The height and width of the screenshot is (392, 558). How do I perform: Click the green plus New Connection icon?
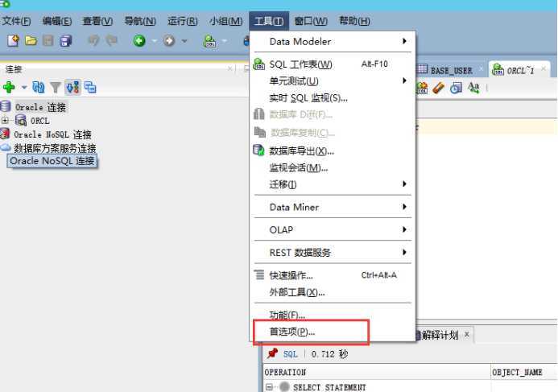[9, 87]
